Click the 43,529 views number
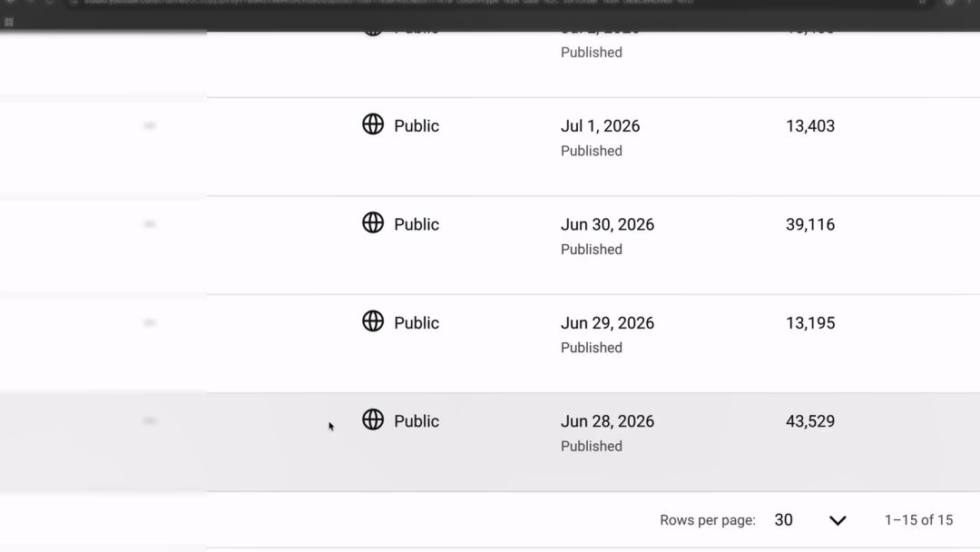 coord(810,421)
